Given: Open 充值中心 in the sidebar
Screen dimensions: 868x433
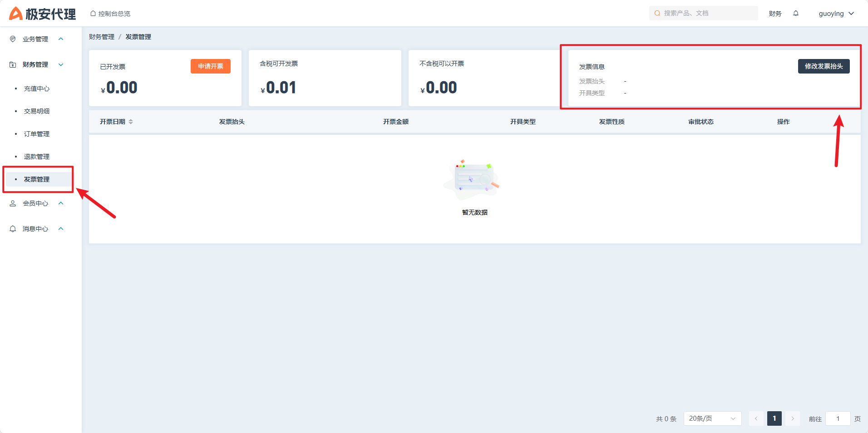Looking at the screenshot, I should [37, 89].
